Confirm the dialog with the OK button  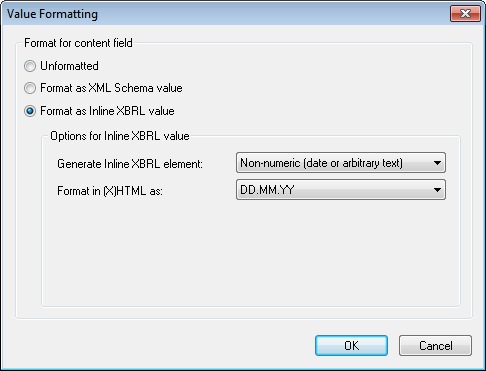click(351, 346)
